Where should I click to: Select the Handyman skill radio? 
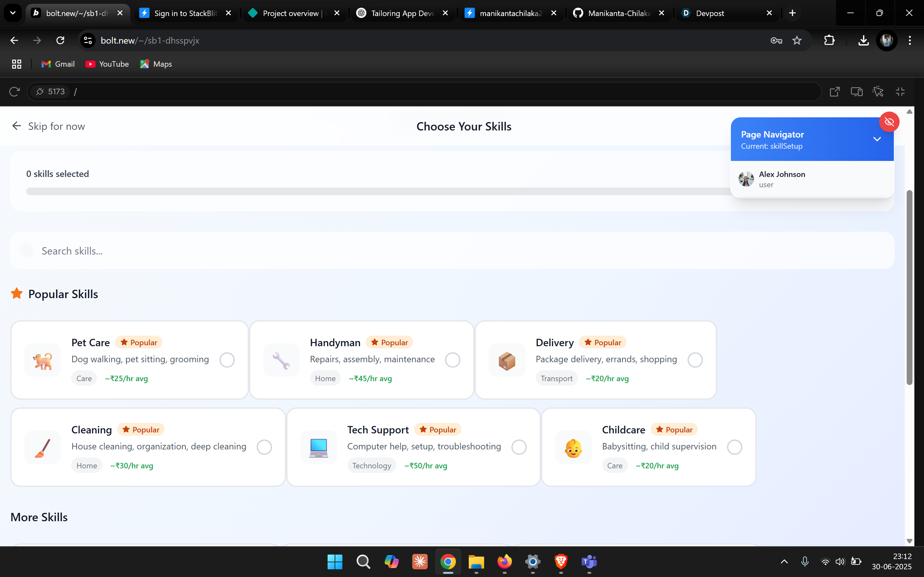(452, 360)
